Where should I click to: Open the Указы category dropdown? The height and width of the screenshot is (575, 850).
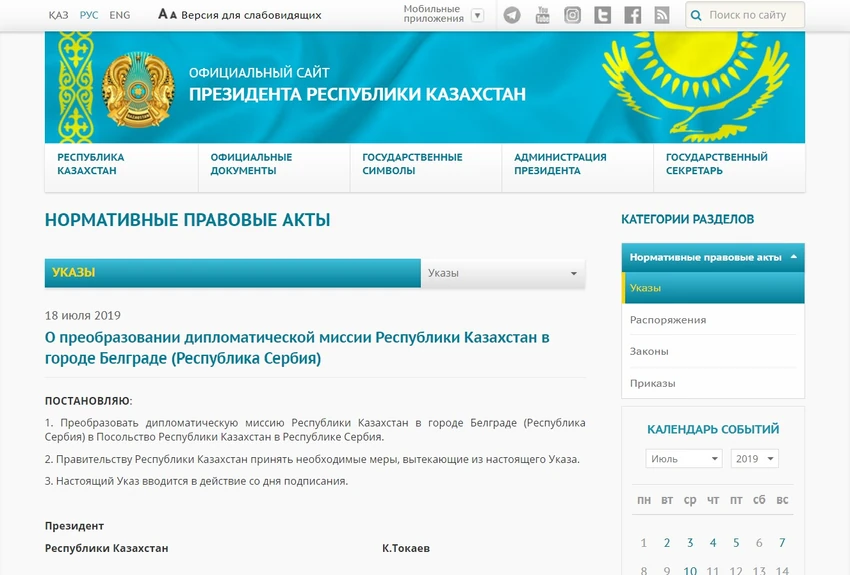point(503,273)
